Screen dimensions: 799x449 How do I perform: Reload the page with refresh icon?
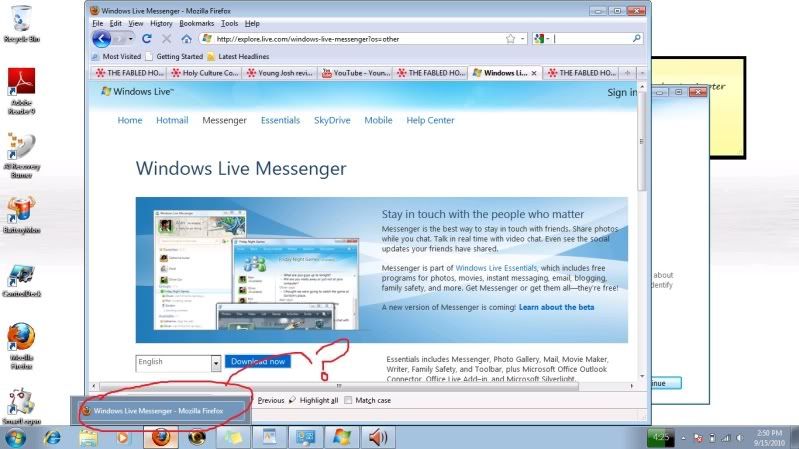[147, 39]
